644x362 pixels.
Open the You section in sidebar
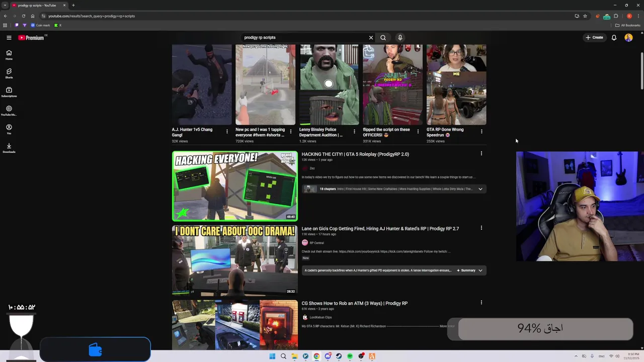(9, 129)
